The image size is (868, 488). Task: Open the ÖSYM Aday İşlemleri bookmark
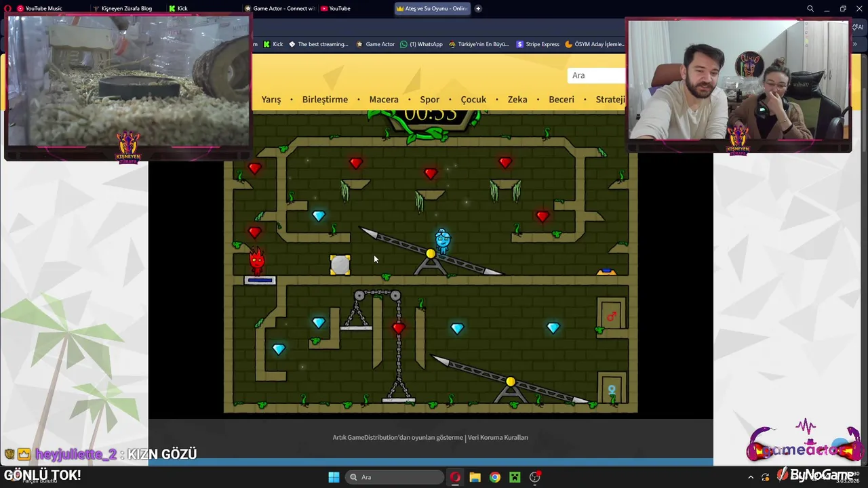click(x=594, y=44)
